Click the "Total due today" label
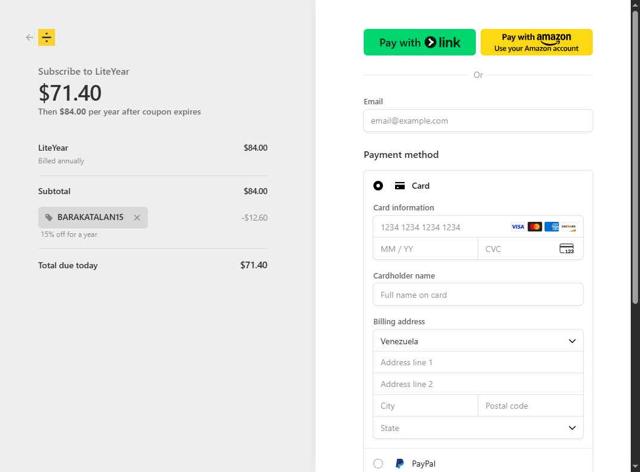640x472 pixels. click(x=68, y=265)
